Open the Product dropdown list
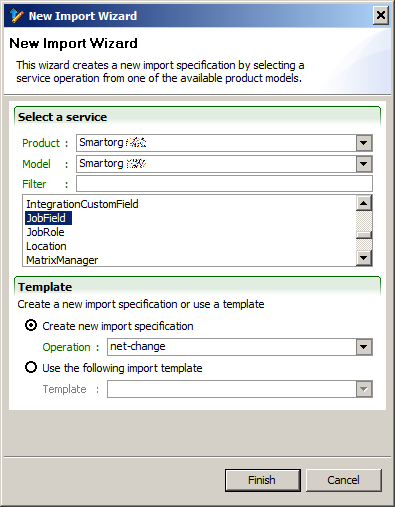 click(x=363, y=143)
